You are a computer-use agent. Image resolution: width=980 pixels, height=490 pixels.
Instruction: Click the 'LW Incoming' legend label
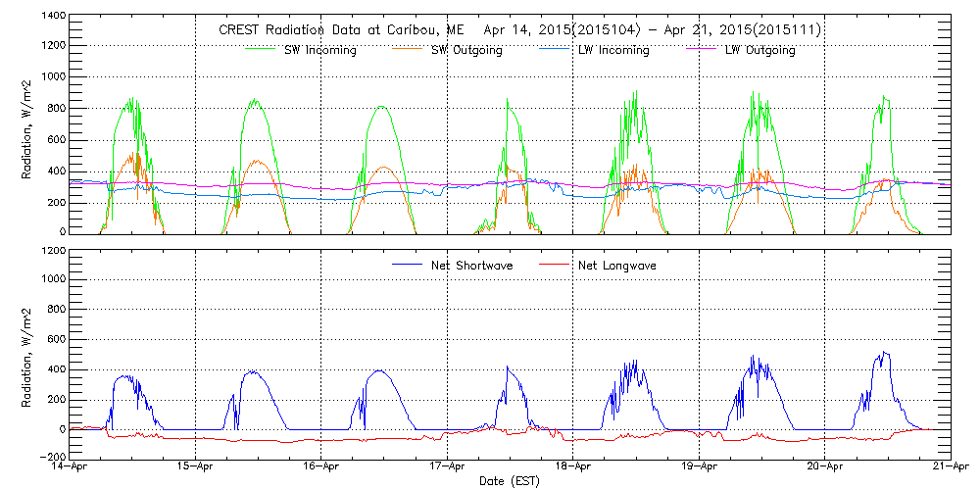612,51
